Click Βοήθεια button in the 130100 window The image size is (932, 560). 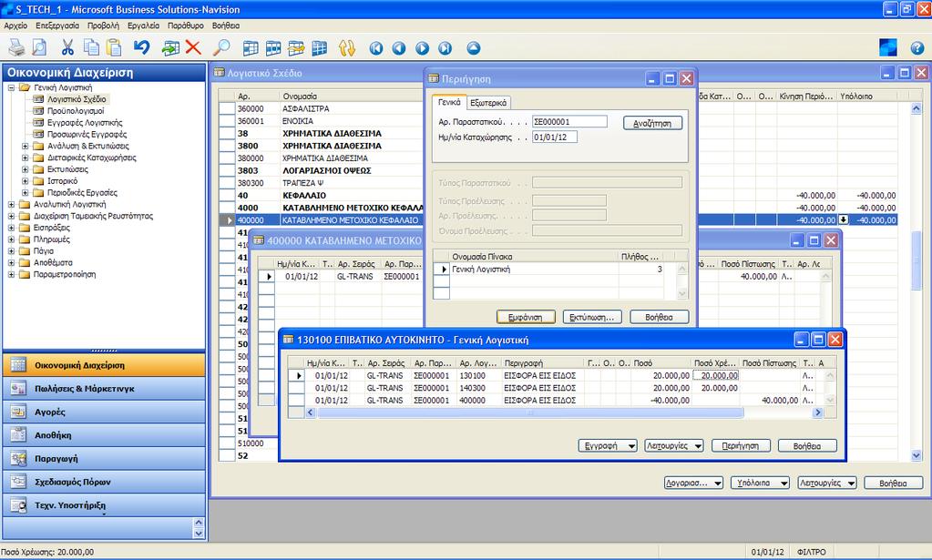coord(807,446)
